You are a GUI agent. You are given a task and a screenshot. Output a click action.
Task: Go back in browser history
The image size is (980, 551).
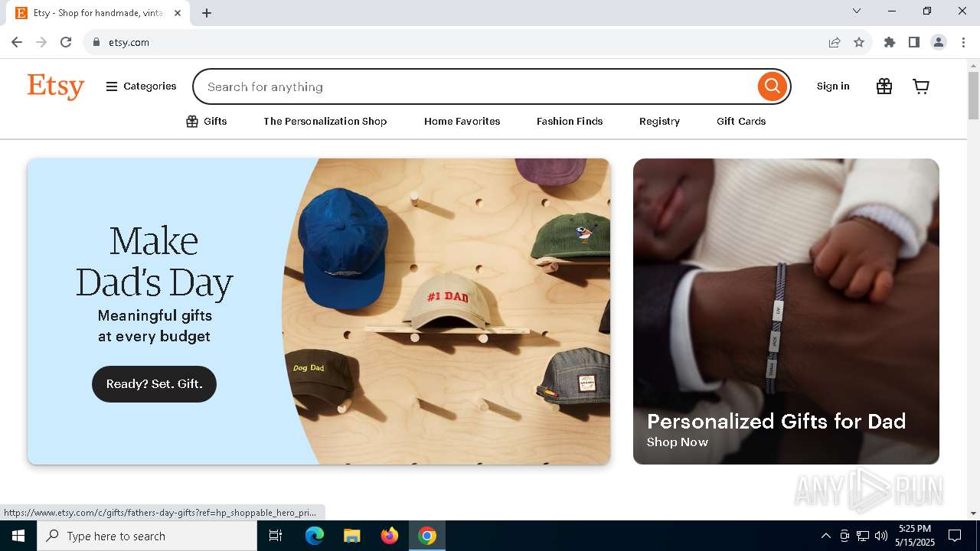[x=17, y=42]
